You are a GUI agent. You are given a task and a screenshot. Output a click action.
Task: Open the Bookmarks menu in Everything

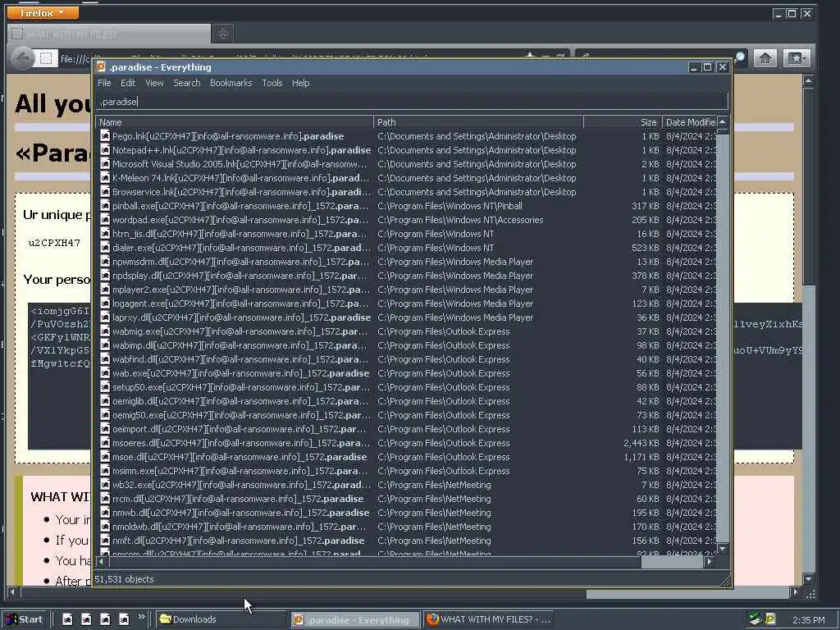pos(231,83)
